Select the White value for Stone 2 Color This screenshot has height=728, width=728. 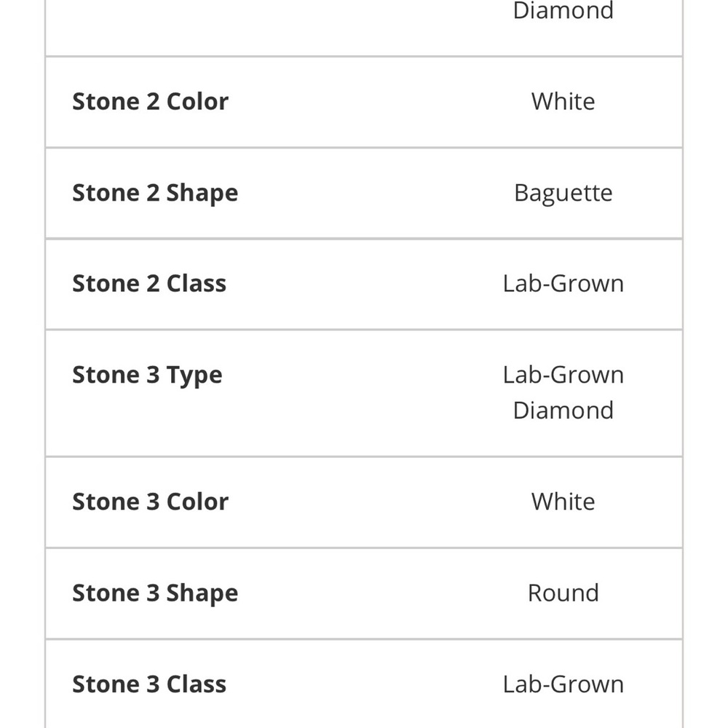click(x=563, y=101)
